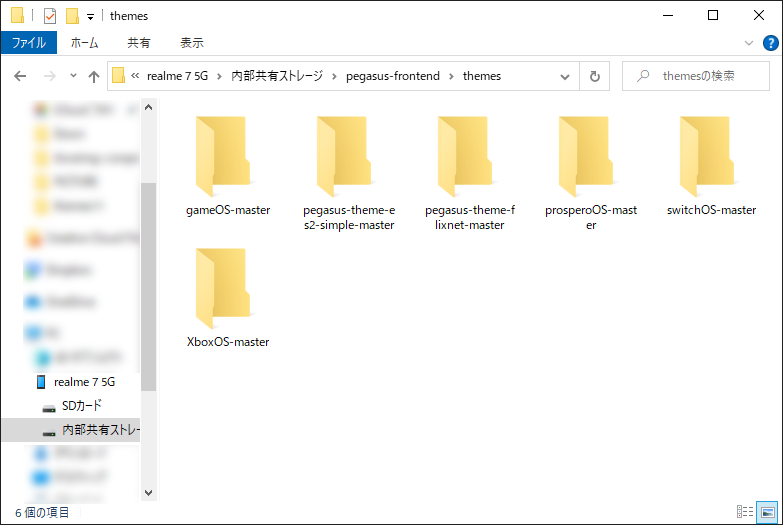783x525 pixels.
Task: Open the ファイル menu tab
Action: pyautogui.click(x=29, y=42)
